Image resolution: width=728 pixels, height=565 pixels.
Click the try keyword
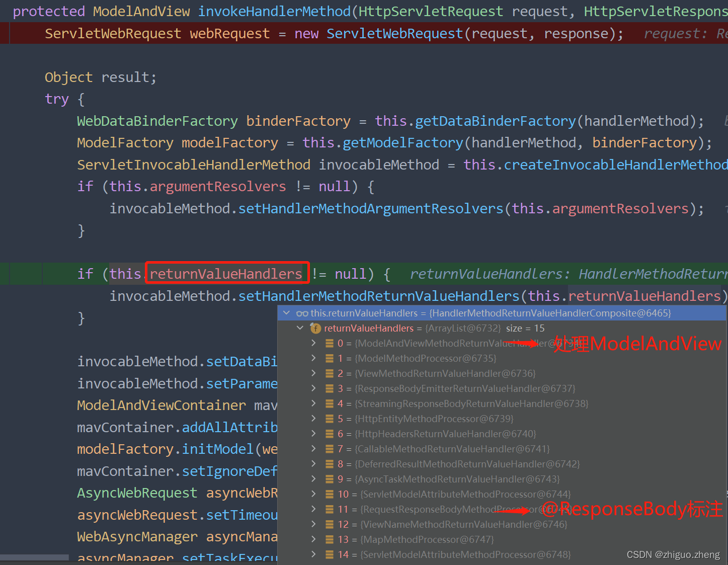[56, 99]
